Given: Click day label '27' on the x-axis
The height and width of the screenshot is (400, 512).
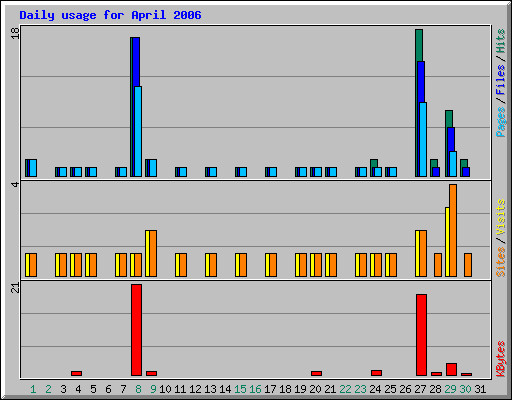Looking at the screenshot, I should tap(420, 389).
